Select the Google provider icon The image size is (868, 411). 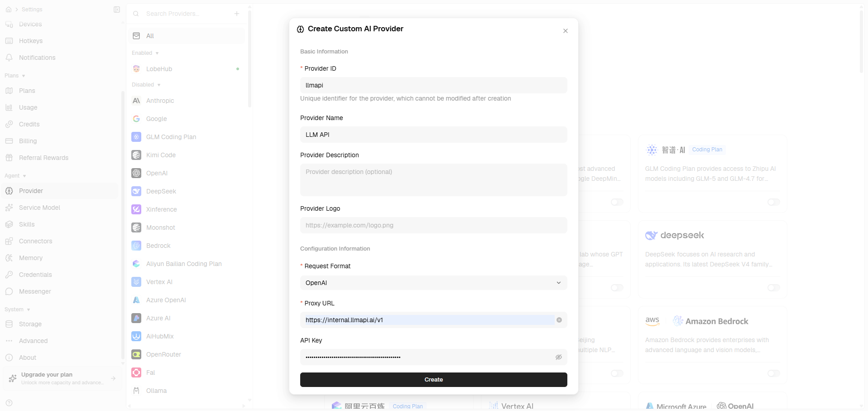pos(136,119)
